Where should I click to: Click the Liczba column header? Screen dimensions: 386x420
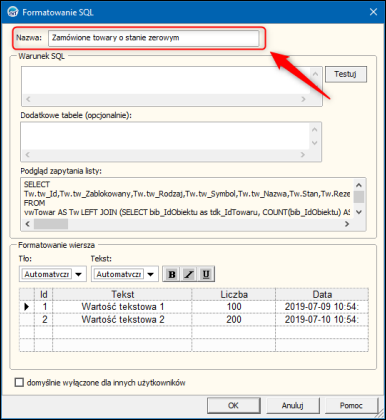234,295
